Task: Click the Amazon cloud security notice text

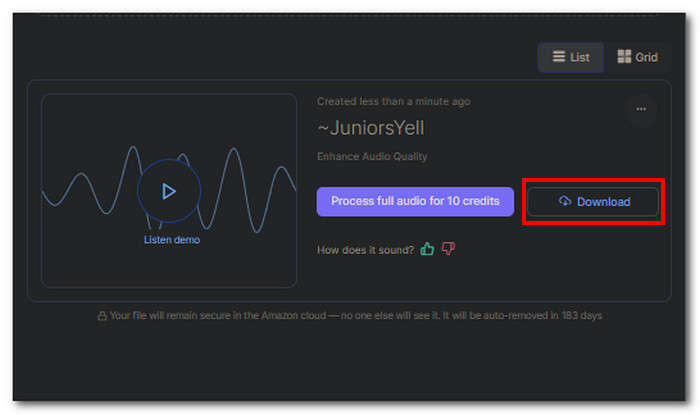Action: pyautogui.click(x=355, y=315)
